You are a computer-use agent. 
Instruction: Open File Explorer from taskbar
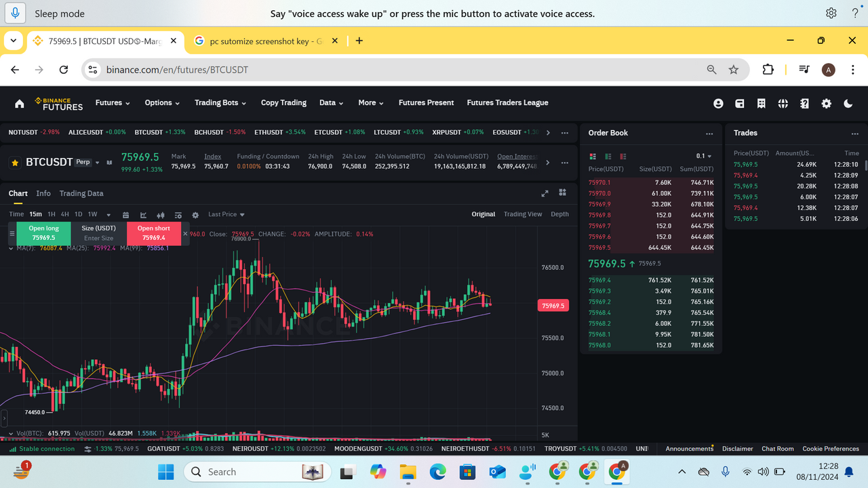pos(407,471)
